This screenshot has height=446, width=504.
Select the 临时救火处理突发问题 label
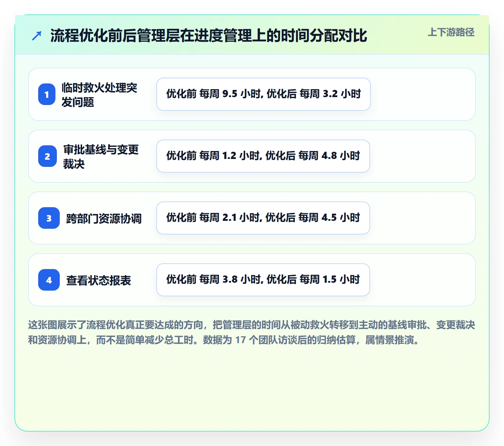99,95
